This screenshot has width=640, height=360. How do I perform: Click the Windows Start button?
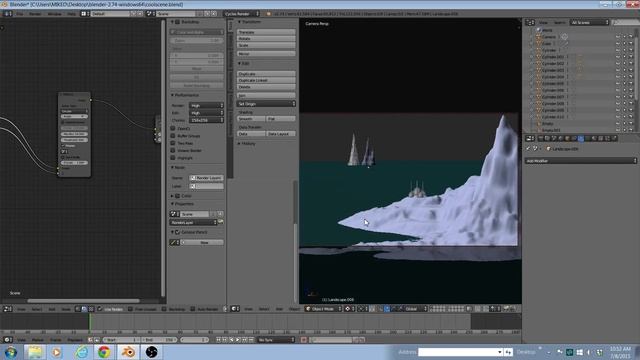pyautogui.click(x=10, y=352)
